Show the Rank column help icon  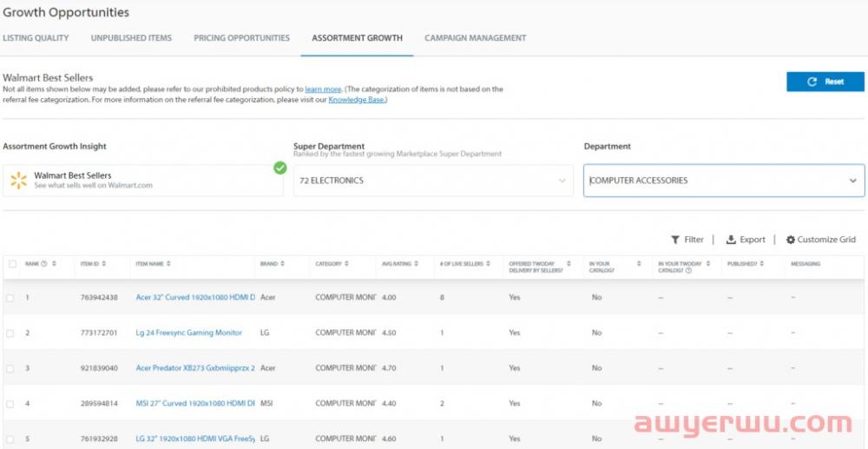tap(43, 264)
